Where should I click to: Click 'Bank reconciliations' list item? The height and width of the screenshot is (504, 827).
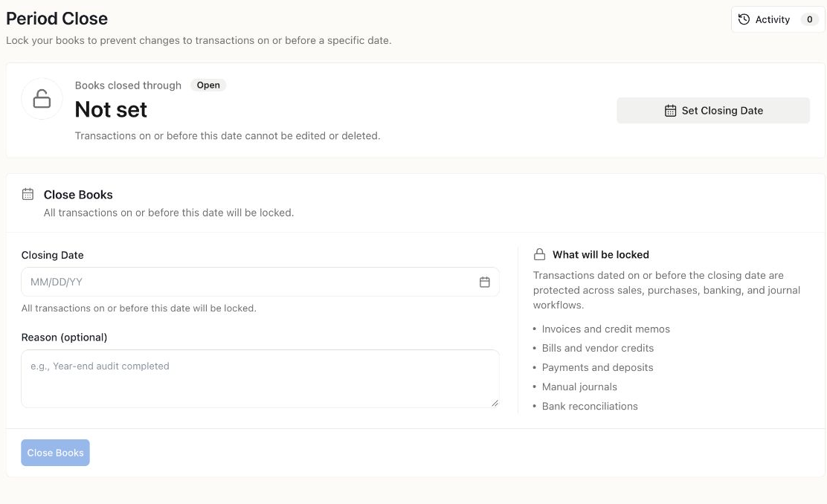pos(590,407)
